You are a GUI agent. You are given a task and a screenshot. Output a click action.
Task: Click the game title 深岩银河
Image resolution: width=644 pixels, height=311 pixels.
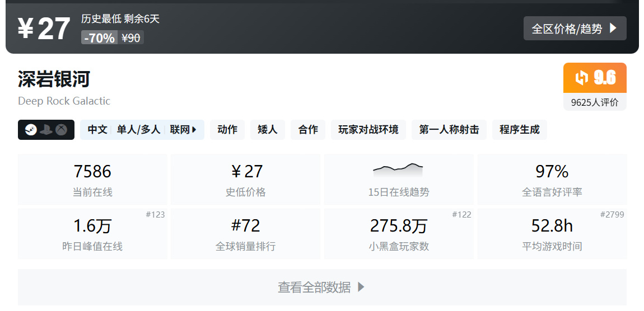[x=54, y=79]
